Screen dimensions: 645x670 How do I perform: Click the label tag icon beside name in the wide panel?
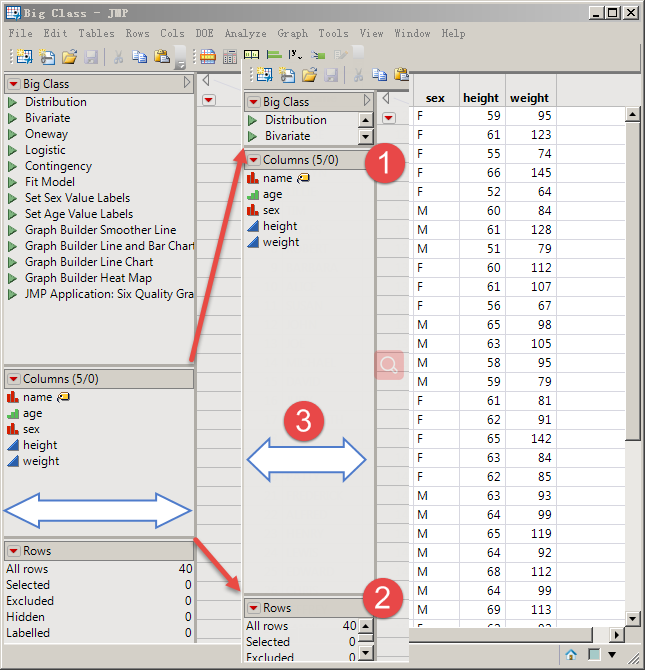pyautogui.click(x=64, y=397)
